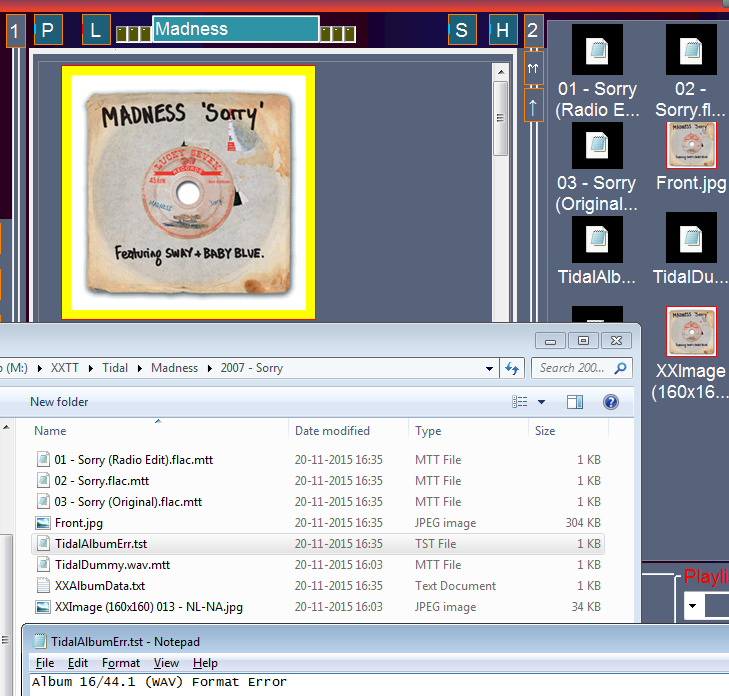
Task: Open Notepad View menu
Action: coord(166,663)
